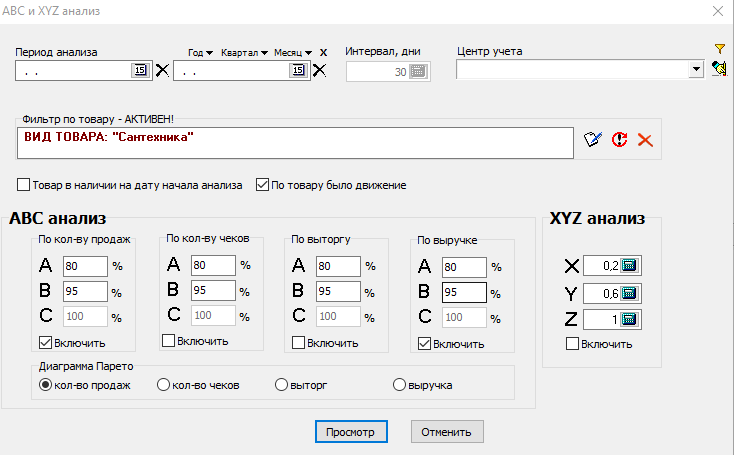
Task: Edit the product filter with pencil icon
Action: [x=593, y=141]
